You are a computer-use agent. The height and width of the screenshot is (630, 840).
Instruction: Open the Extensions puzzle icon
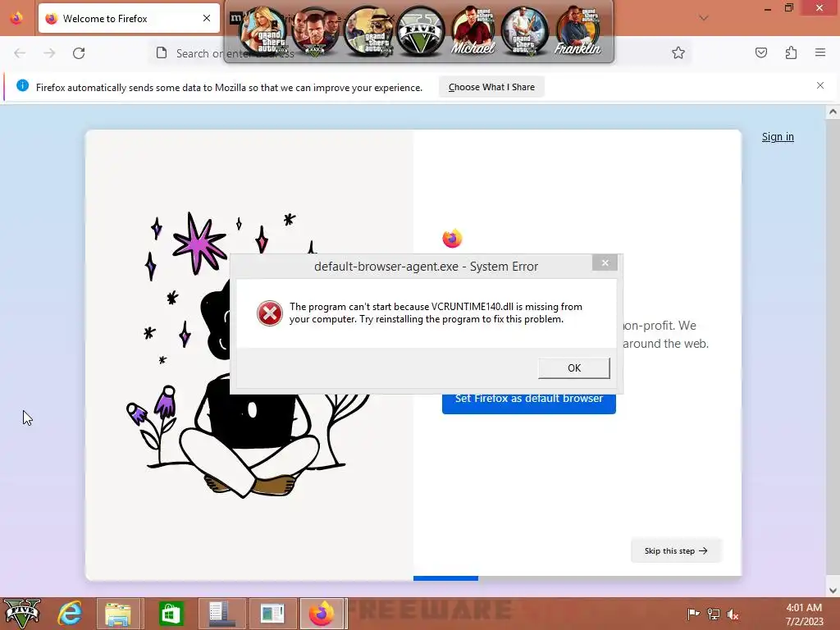click(791, 52)
